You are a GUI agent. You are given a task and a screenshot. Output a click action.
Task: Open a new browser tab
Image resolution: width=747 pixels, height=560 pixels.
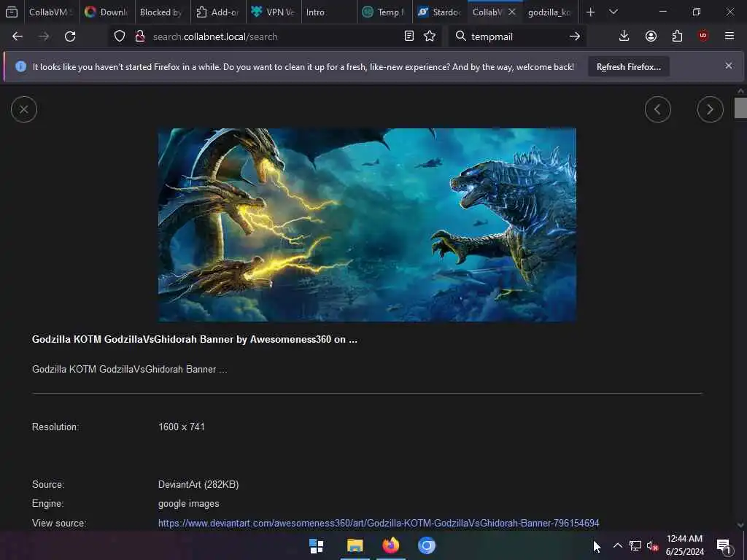coord(590,12)
